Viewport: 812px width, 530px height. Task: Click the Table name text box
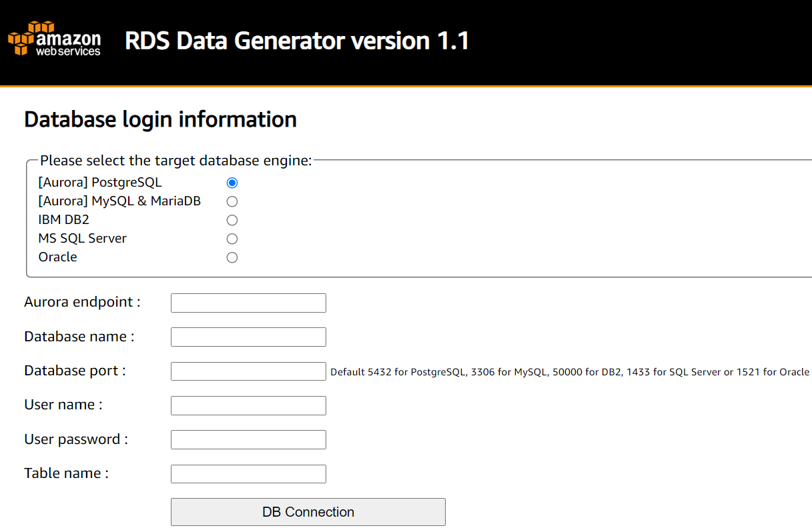click(248, 474)
